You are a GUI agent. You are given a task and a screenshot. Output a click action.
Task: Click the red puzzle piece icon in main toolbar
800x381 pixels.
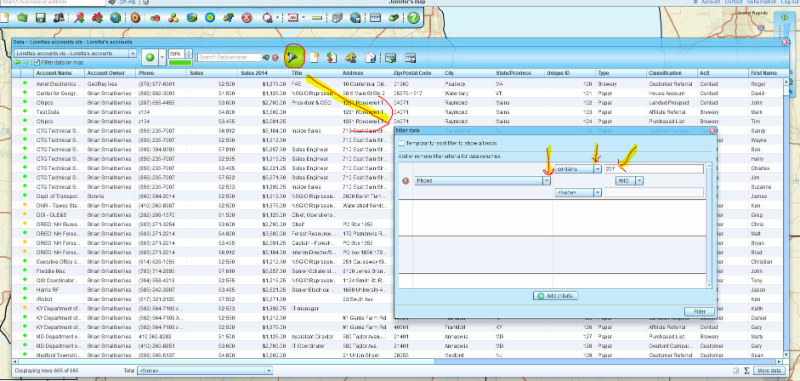click(97, 18)
